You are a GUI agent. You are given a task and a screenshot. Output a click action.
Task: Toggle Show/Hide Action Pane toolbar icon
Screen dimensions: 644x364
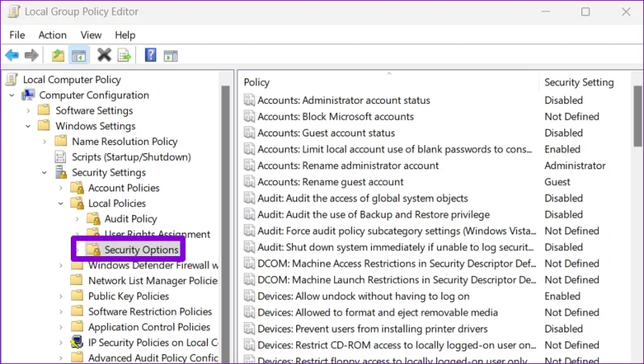pyautogui.click(x=171, y=56)
